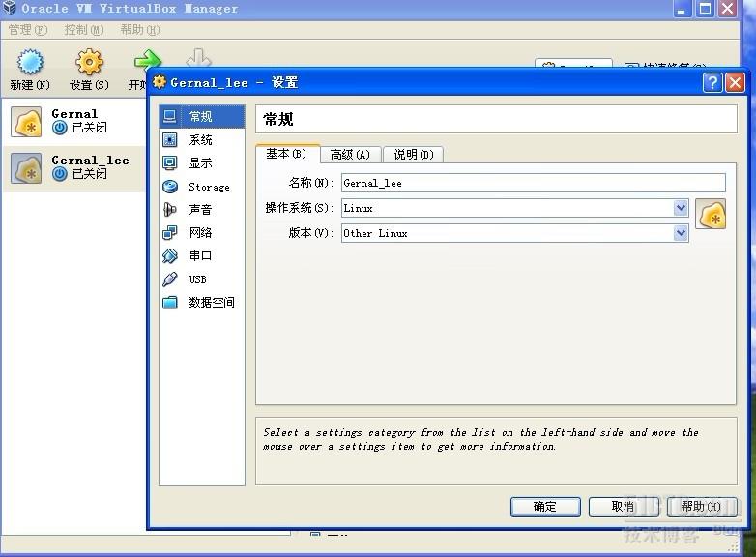Open the System (系统) settings category
756x557 pixels.
pyautogui.click(x=202, y=140)
